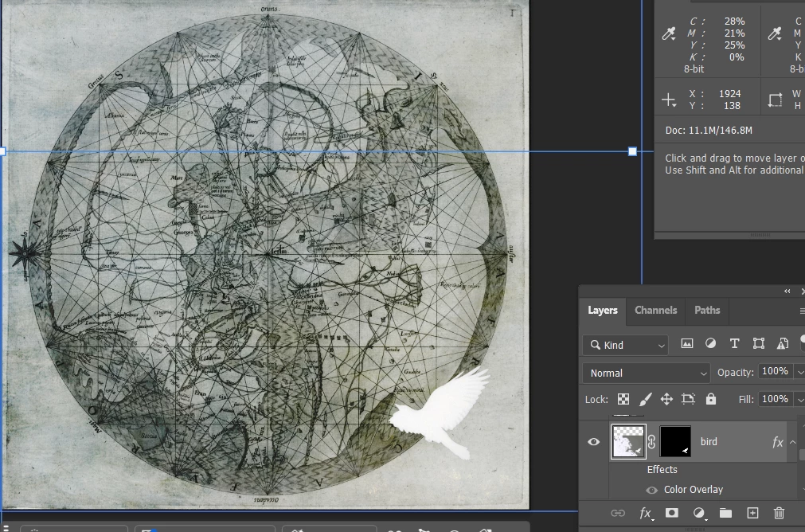Delete layer using the trash icon

(779, 513)
